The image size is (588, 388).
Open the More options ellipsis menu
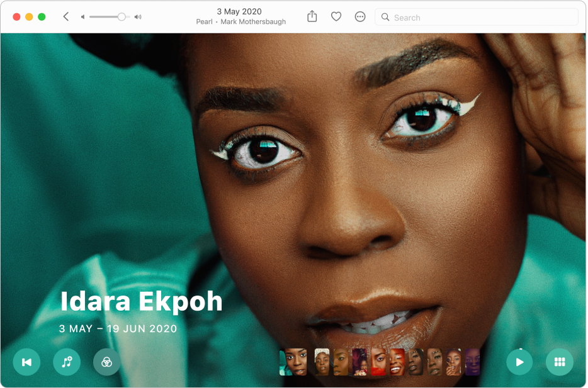click(360, 17)
